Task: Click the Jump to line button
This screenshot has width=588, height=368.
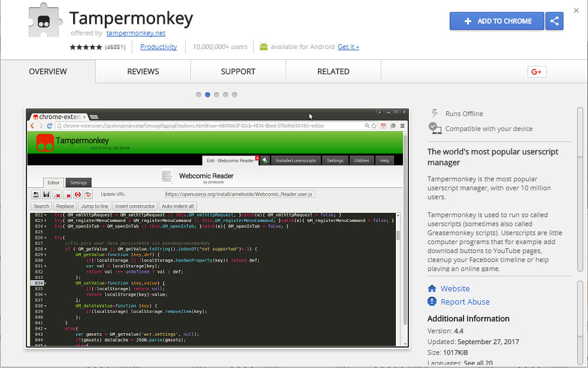Action: point(95,206)
